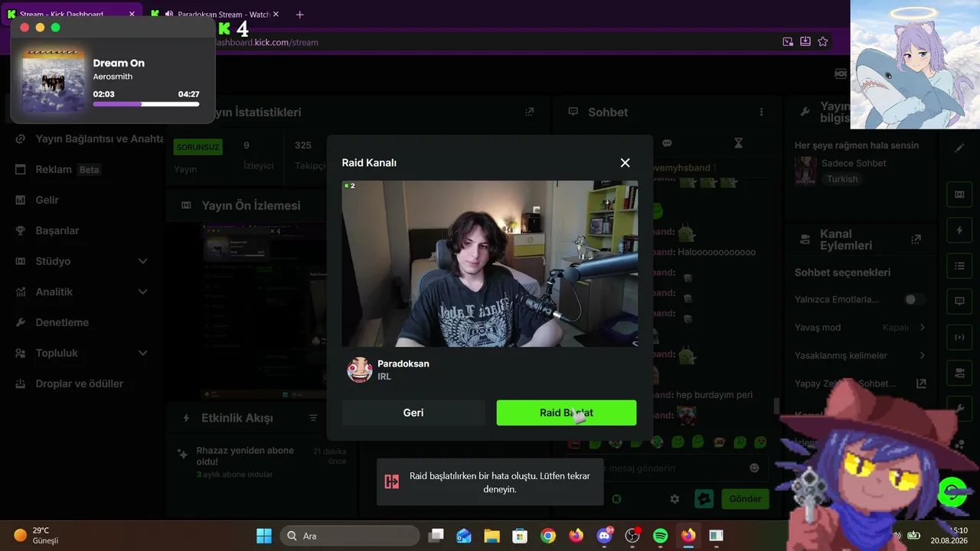Open picture-in-picture icon in address bar
Screen dimensions: 980x551
click(788, 42)
